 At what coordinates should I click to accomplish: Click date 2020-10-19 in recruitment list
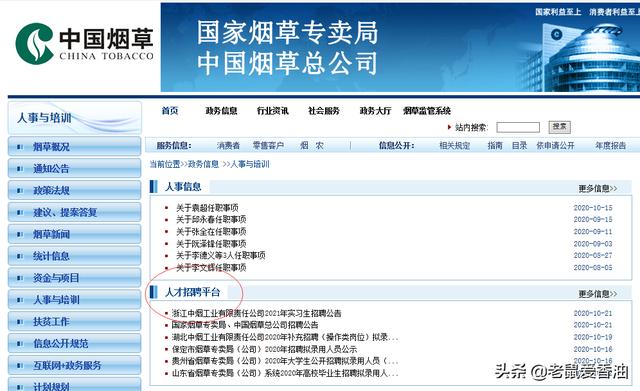click(x=593, y=337)
